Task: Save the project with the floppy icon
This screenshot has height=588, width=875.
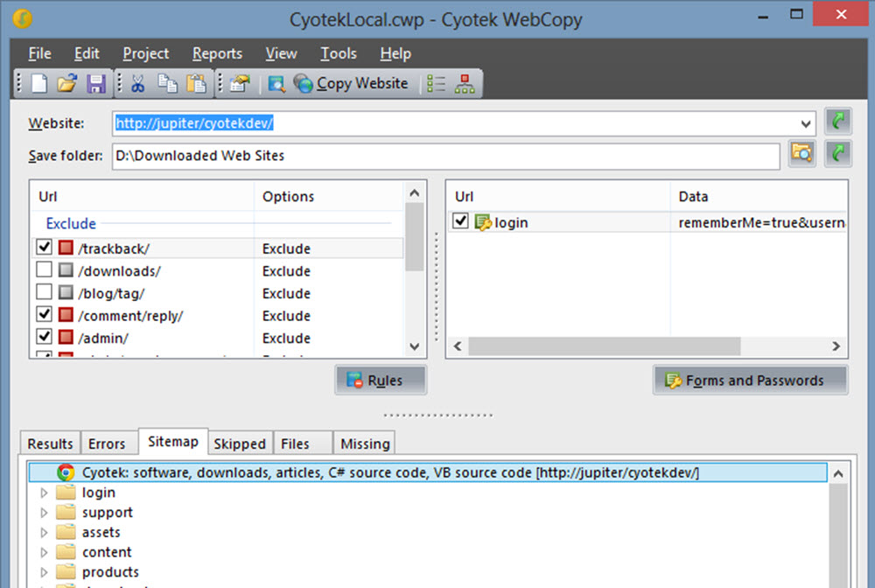Action: point(95,84)
